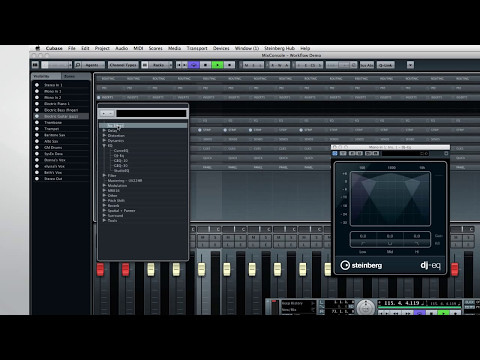Click the leftmost icon of the MixConsole toolbar

tap(35, 65)
